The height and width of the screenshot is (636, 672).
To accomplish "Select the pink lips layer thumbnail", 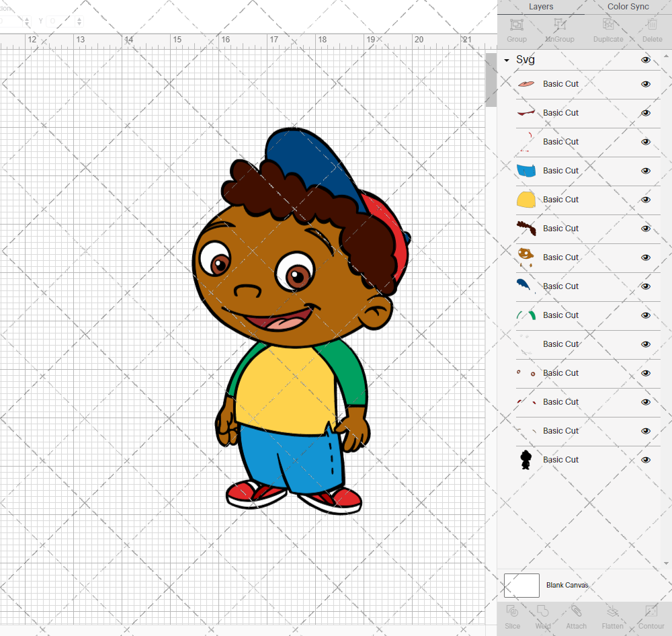I will point(526,84).
